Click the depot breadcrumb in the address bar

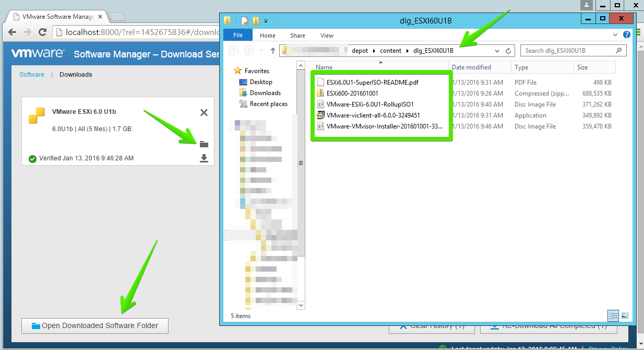point(360,51)
